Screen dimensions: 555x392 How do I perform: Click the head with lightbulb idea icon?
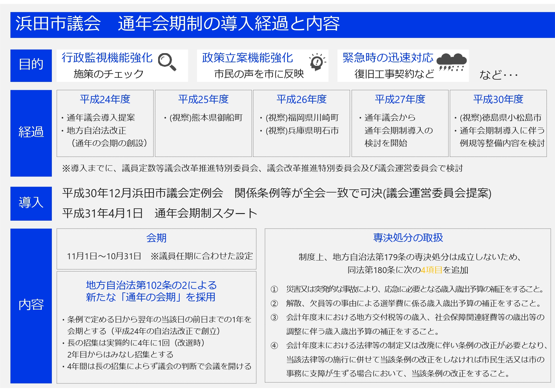coord(317,62)
